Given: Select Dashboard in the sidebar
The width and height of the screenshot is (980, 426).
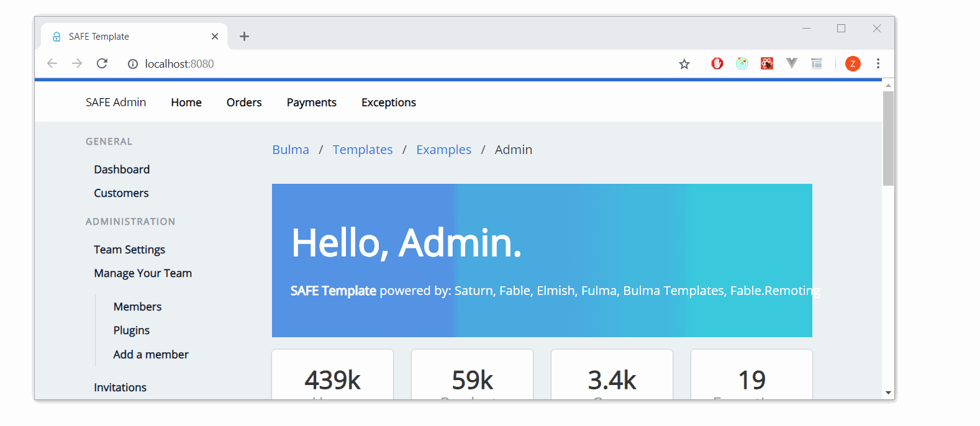Looking at the screenshot, I should click(x=122, y=170).
